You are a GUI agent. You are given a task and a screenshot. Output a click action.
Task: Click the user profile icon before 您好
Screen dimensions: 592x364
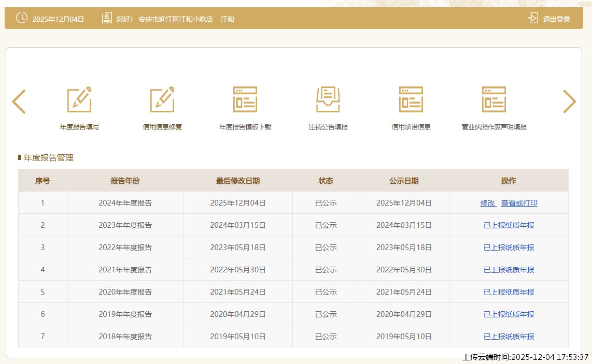pos(107,18)
